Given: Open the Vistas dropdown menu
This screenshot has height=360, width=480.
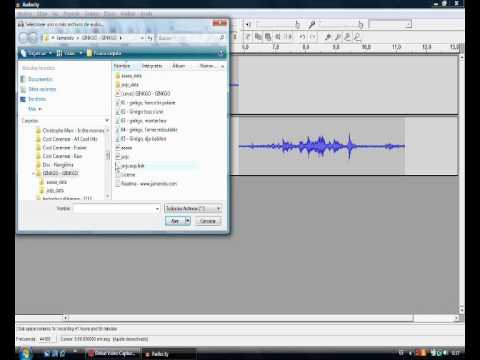Looking at the screenshot, I should tap(69, 53).
